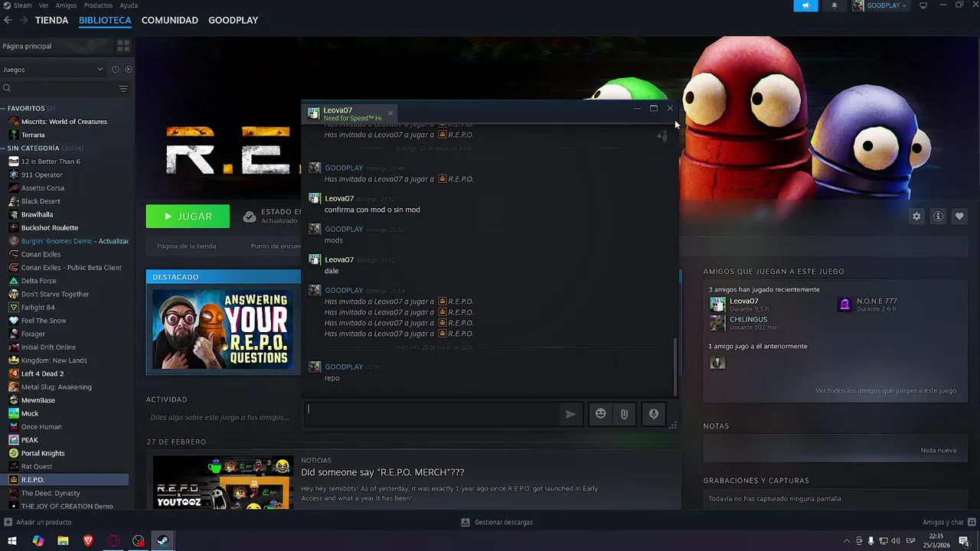Switch library to grid collections view

click(123, 46)
